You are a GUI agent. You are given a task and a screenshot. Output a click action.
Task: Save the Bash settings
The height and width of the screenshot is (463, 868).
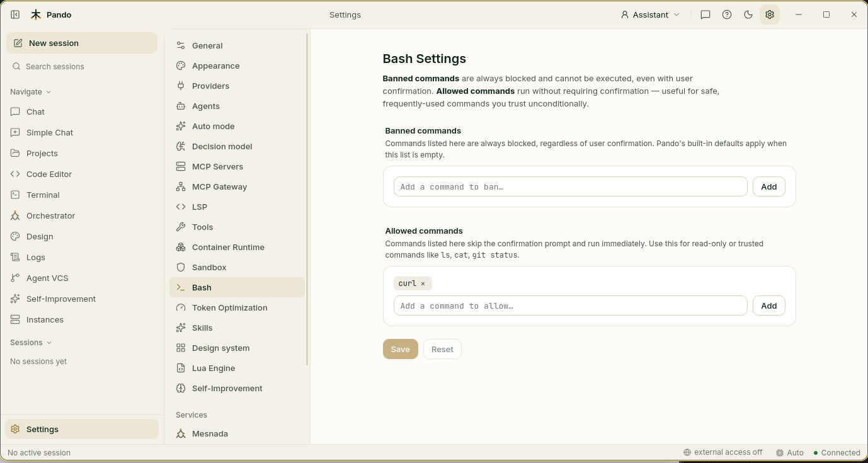click(400, 349)
